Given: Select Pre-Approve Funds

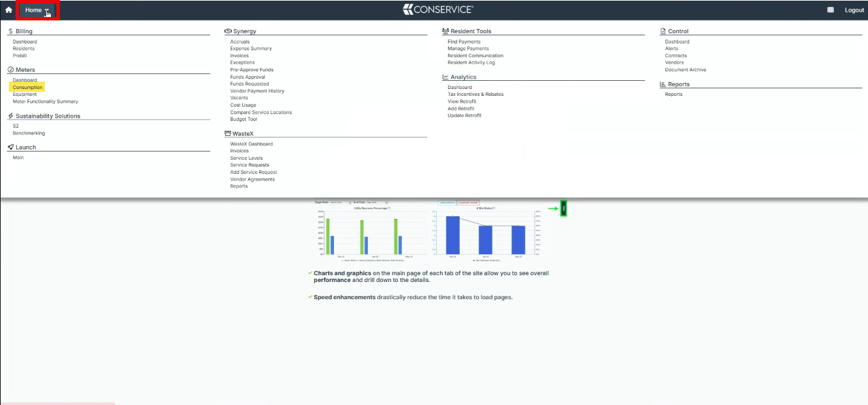Looking at the screenshot, I should pos(252,70).
